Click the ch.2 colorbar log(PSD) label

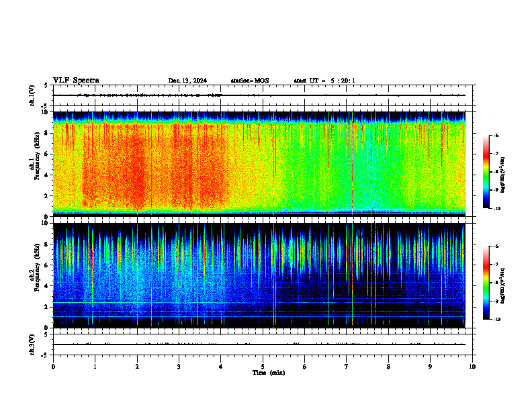503,286
